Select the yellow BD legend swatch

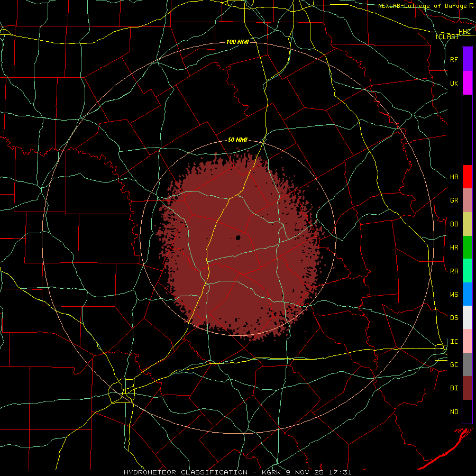click(x=467, y=224)
